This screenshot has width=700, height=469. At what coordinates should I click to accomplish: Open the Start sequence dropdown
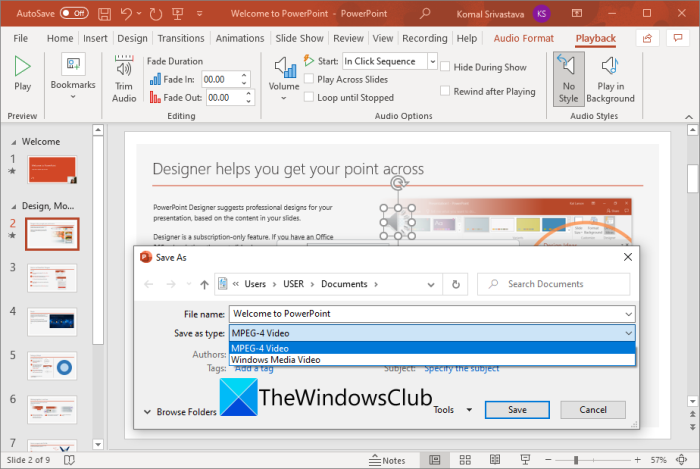pyautogui.click(x=432, y=61)
